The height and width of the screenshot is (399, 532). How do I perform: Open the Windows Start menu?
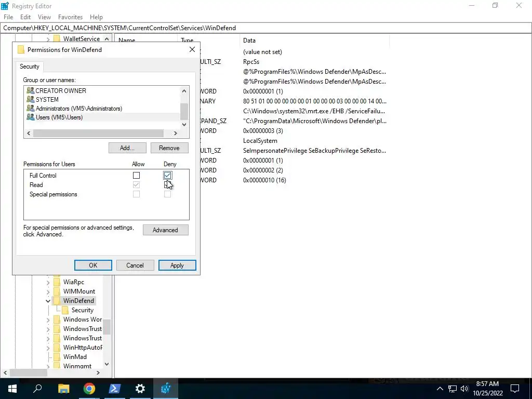pos(12,389)
